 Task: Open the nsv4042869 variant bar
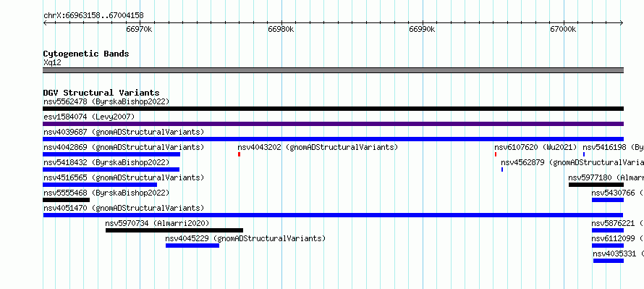111,154
